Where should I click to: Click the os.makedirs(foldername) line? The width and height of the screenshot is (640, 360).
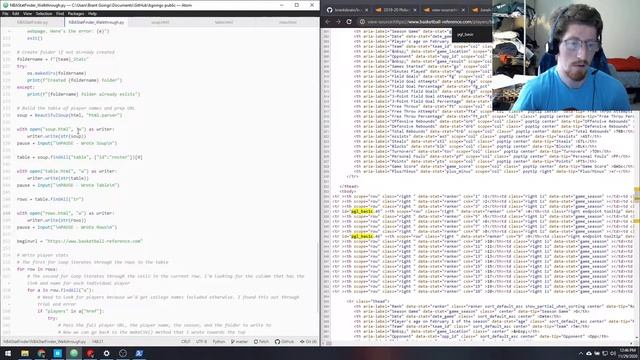[x=57, y=73]
